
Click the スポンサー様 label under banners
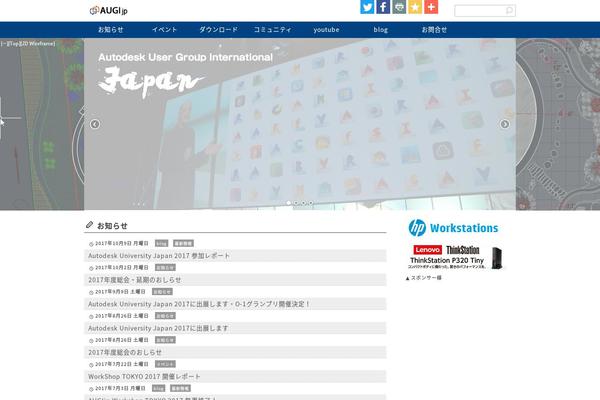(x=424, y=278)
